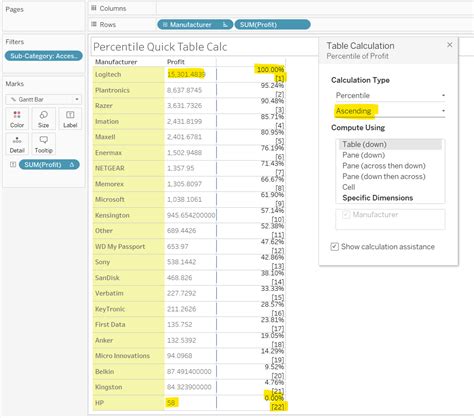Open the Percentile calculation type dropdown
This screenshot has width=474, height=418.
(390, 95)
